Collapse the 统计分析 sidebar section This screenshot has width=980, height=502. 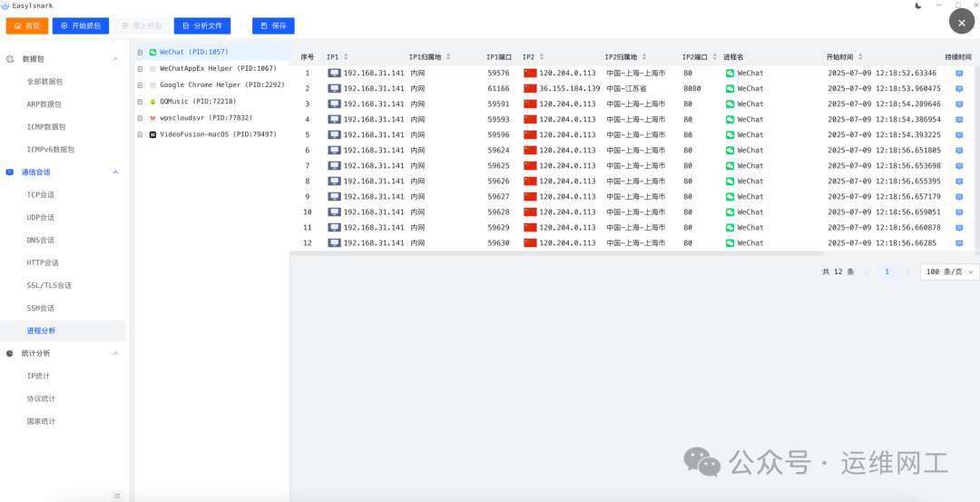tap(115, 353)
